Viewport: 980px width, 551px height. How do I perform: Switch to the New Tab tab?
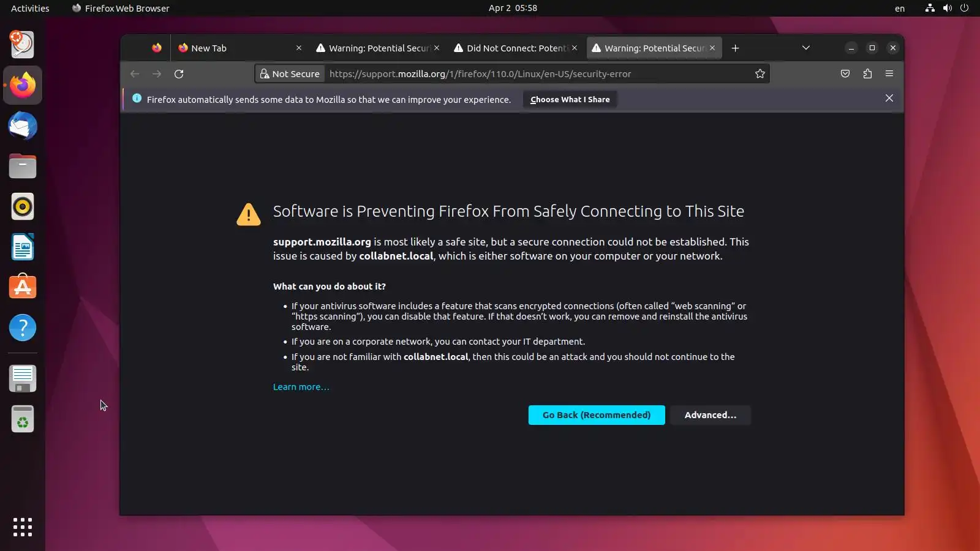(x=239, y=48)
